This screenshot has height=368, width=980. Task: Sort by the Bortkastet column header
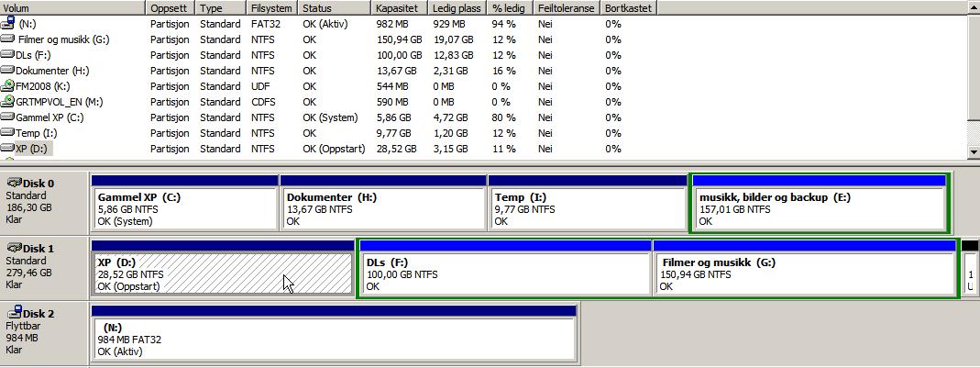point(629,8)
